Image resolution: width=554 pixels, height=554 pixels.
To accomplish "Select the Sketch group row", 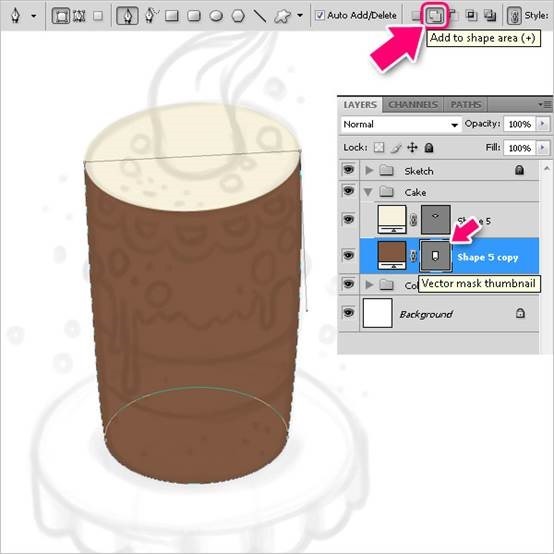I will click(x=449, y=171).
